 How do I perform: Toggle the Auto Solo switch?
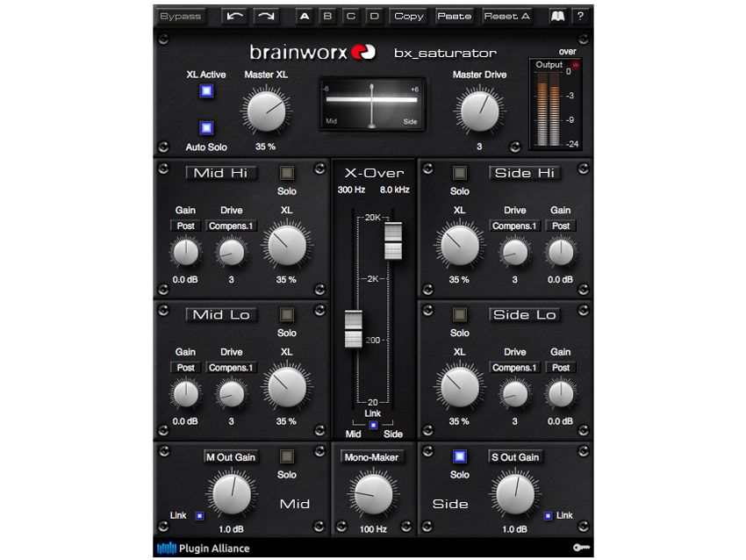coord(206,127)
